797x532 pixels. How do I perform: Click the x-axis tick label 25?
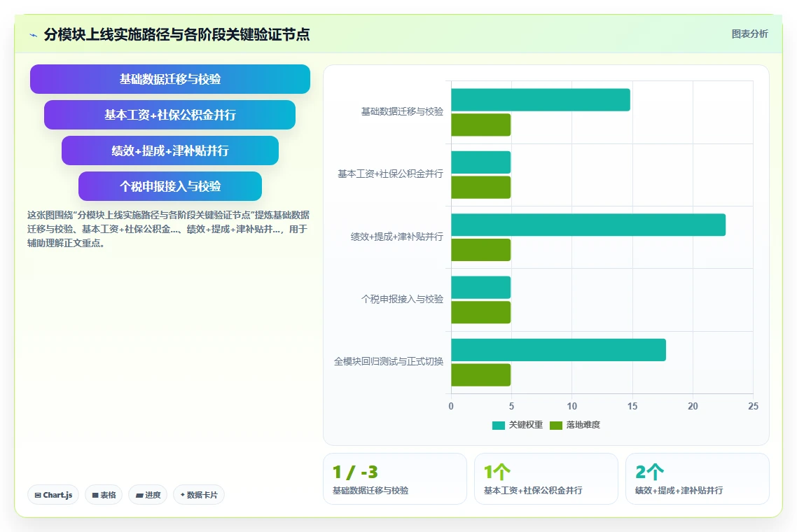click(753, 406)
